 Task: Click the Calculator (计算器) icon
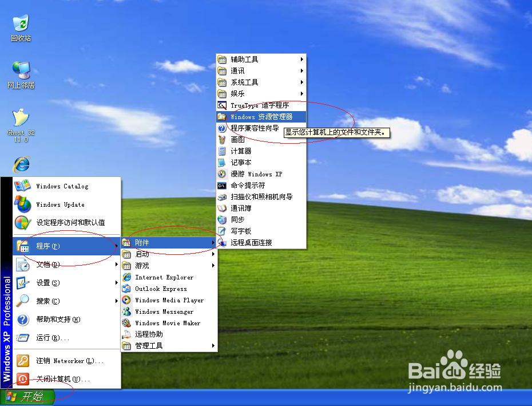click(222, 151)
